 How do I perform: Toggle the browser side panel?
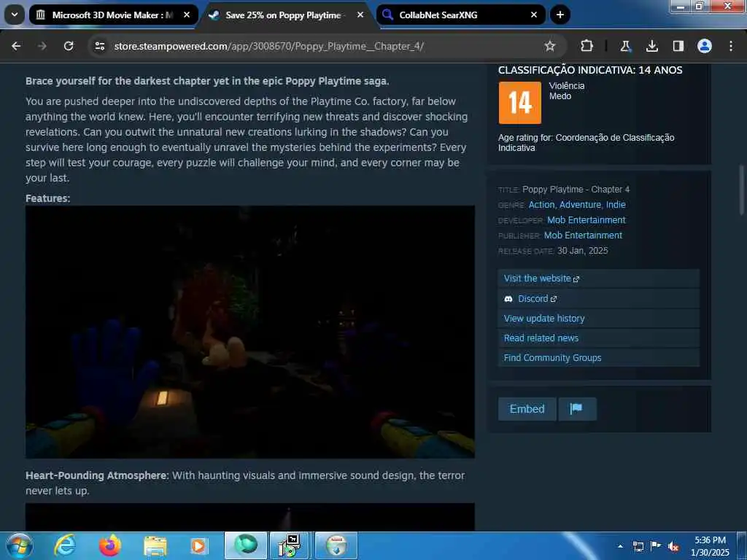pos(678,46)
